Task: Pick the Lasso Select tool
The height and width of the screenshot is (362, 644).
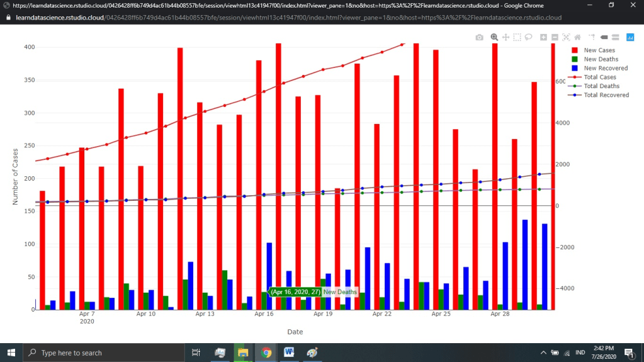Action: tap(529, 37)
